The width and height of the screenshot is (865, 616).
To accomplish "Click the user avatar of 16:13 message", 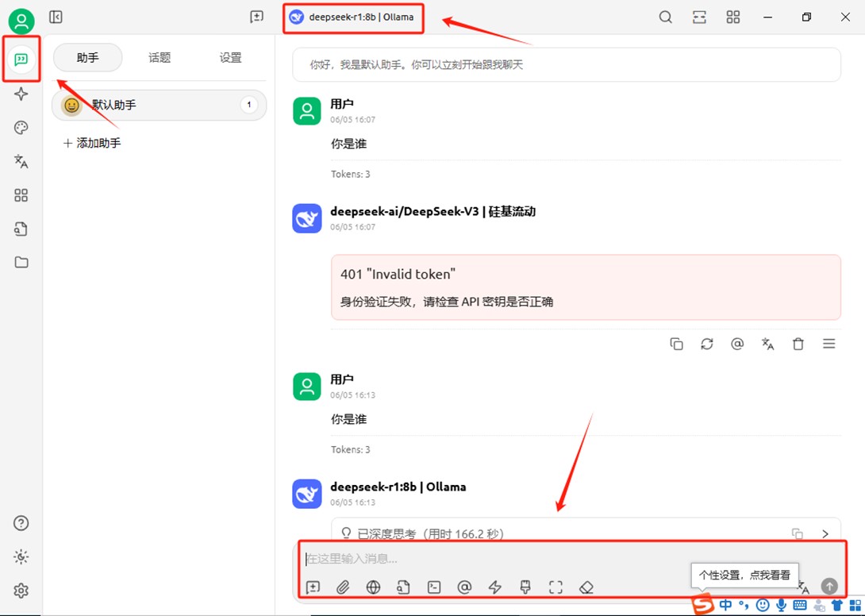I will tap(307, 387).
